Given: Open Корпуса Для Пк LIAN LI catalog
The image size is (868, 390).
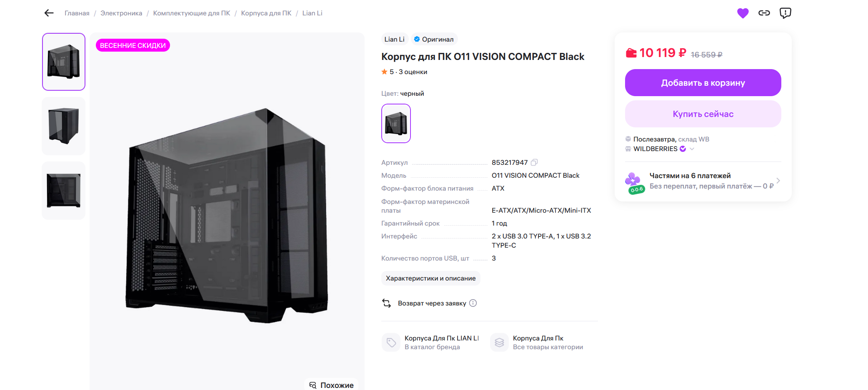Looking at the screenshot, I should click(x=442, y=338).
